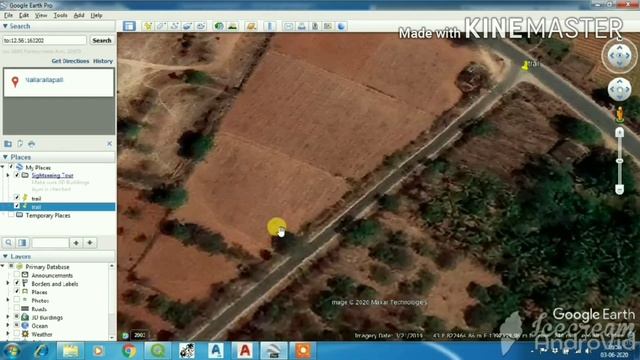Click the Earth sign-in globe icon

click(x=341, y=26)
